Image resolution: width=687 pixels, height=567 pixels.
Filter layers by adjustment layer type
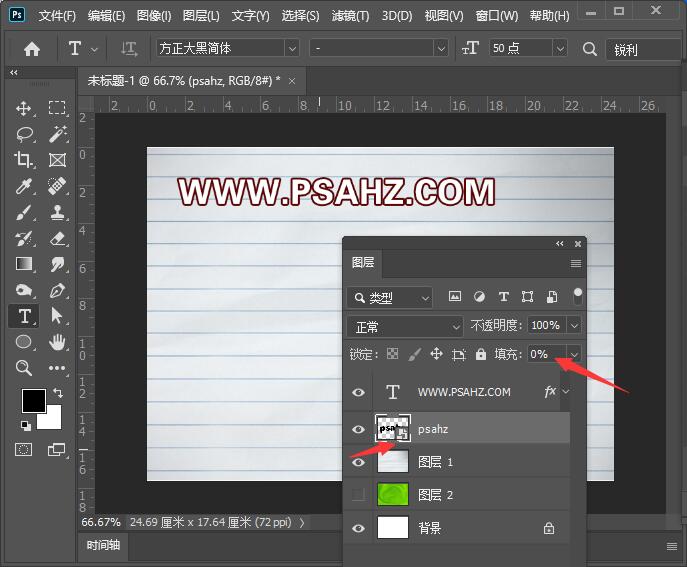[479, 297]
